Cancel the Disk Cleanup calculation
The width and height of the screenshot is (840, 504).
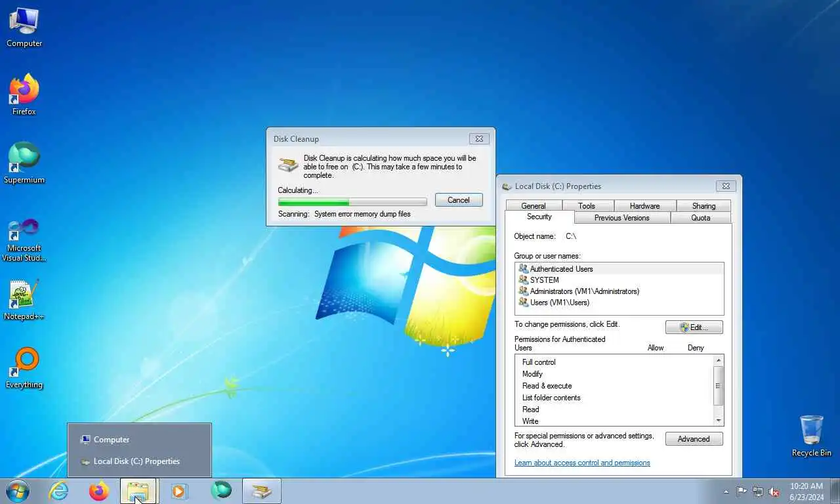tap(459, 200)
